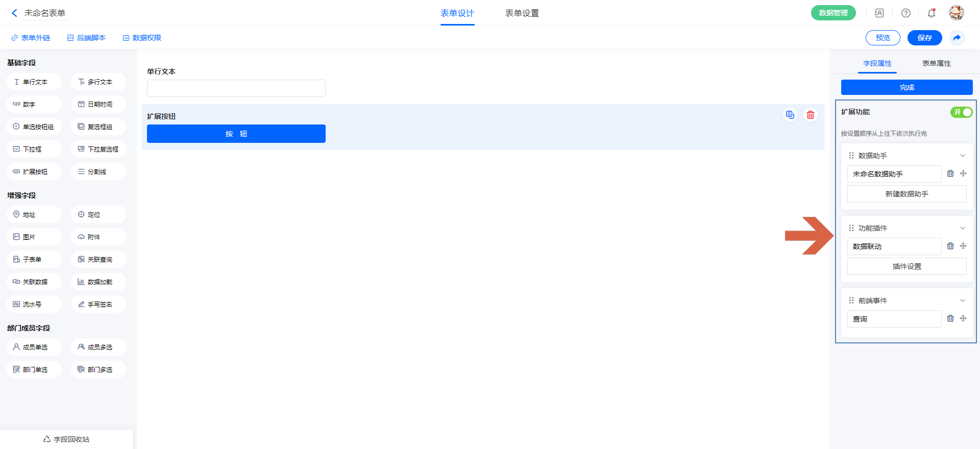Screen dimensions: 980x449
Task: Turn off the 扩展功能 switch
Action: click(x=961, y=112)
